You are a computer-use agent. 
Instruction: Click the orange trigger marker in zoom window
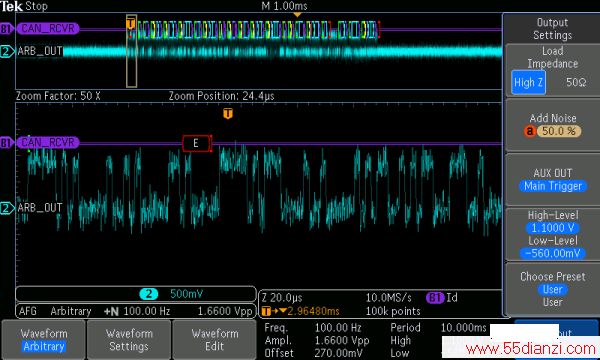click(x=228, y=113)
